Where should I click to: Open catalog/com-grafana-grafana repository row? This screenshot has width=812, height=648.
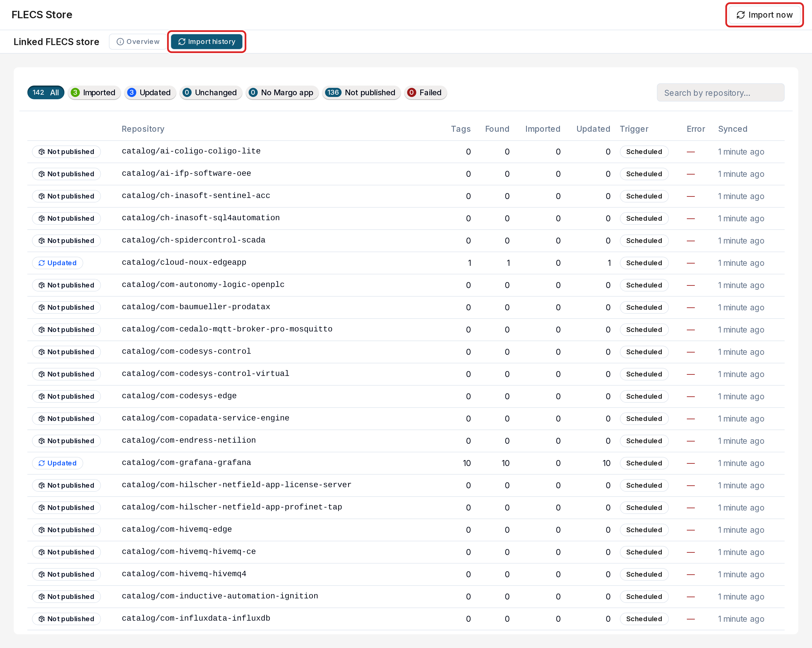(x=406, y=463)
